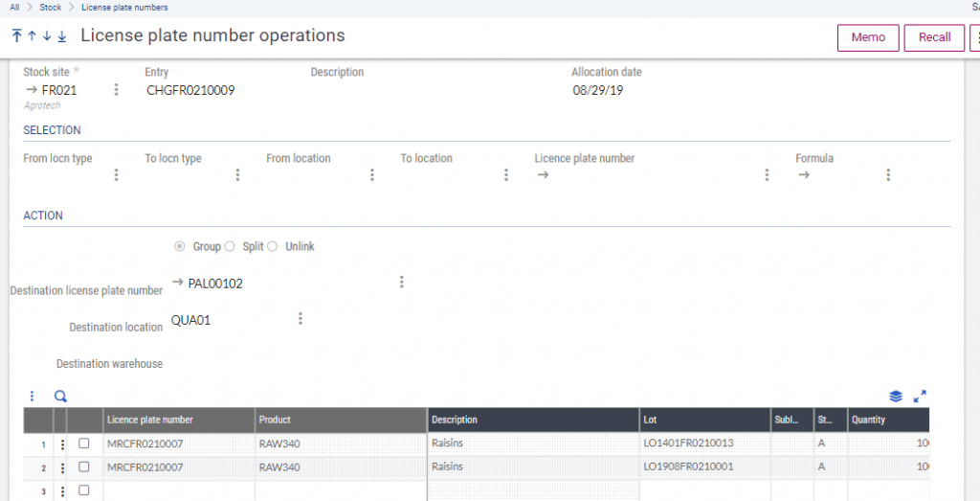Go to next record down arrow
The height and width of the screenshot is (501, 980).
coord(47,35)
